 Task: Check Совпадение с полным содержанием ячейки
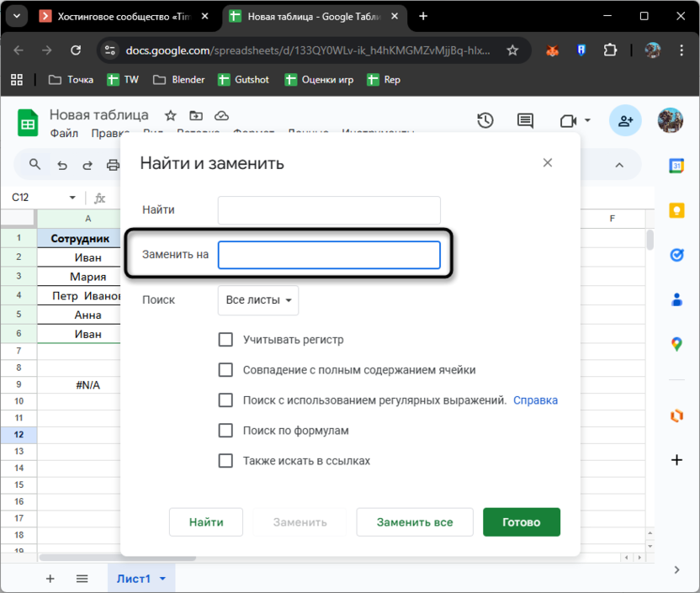point(225,370)
